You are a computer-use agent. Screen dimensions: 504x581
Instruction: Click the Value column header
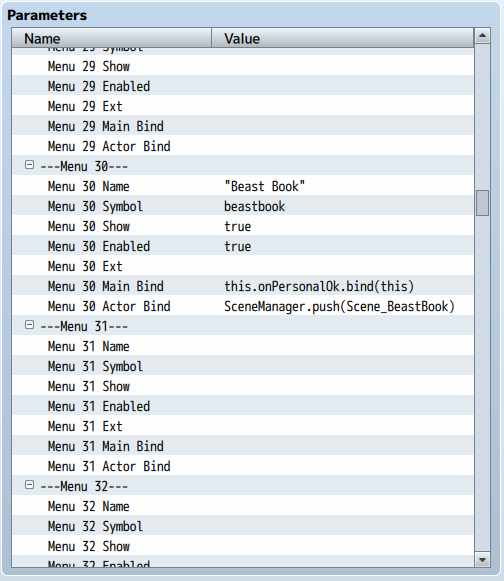coord(343,38)
